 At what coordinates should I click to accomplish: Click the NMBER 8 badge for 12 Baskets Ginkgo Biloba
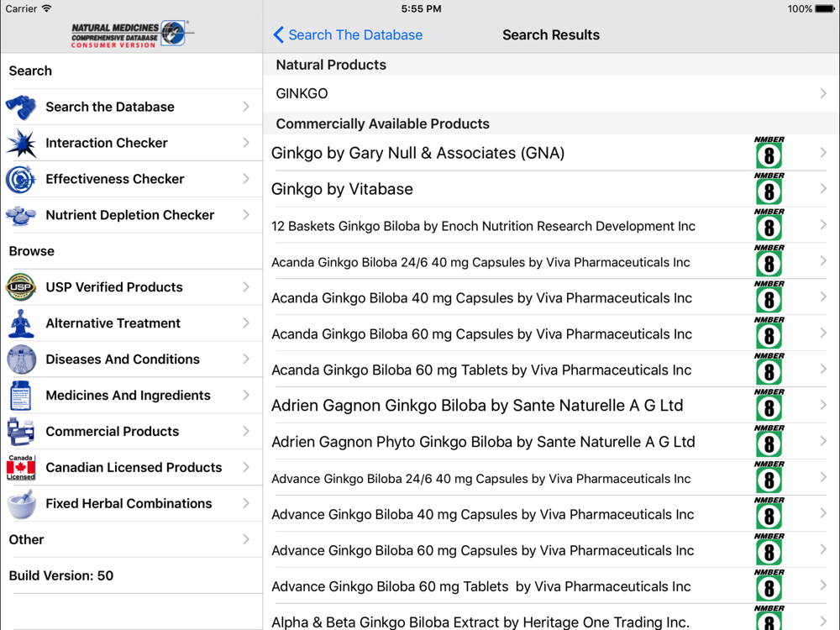pyautogui.click(x=769, y=225)
